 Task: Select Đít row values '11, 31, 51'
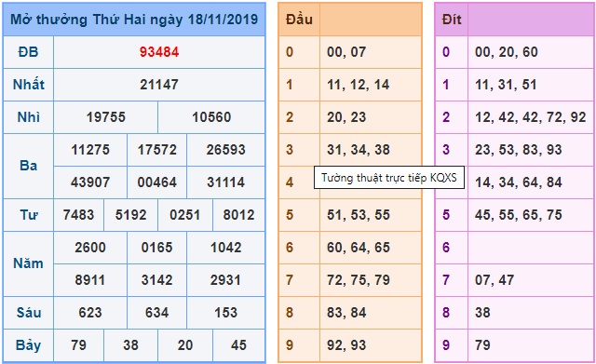click(506, 85)
